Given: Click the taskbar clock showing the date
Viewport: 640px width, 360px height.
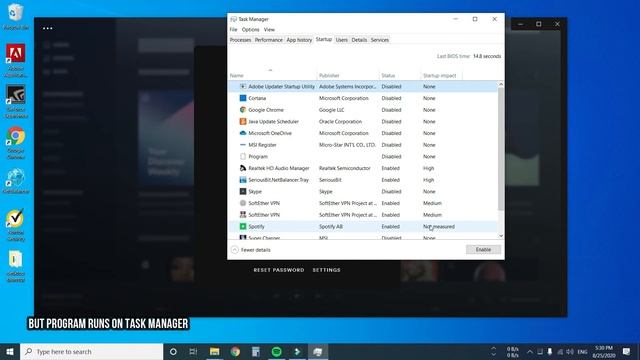Looking at the screenshot, I should tap(604, 351).
